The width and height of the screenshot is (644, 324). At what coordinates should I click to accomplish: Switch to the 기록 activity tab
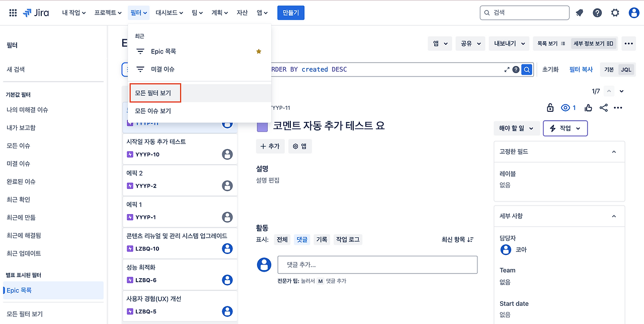321,239
